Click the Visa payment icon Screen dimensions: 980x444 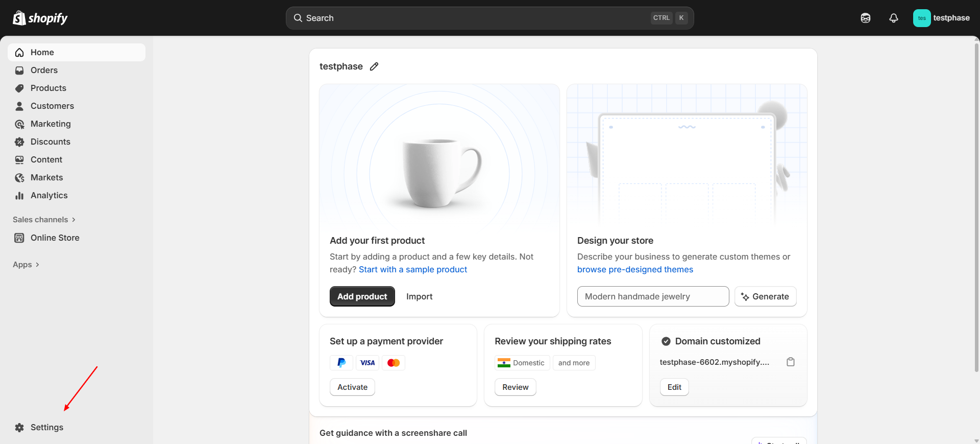tap(367, 363)
